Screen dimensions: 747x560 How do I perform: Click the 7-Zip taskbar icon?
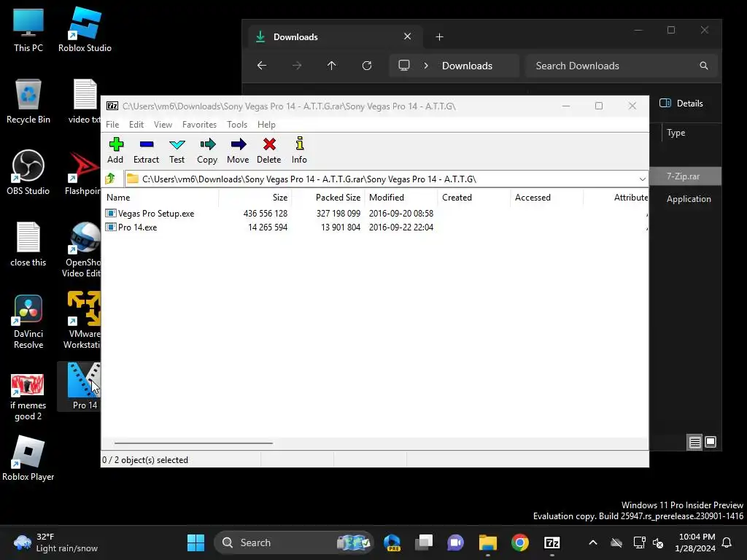[x=551, y=542]
